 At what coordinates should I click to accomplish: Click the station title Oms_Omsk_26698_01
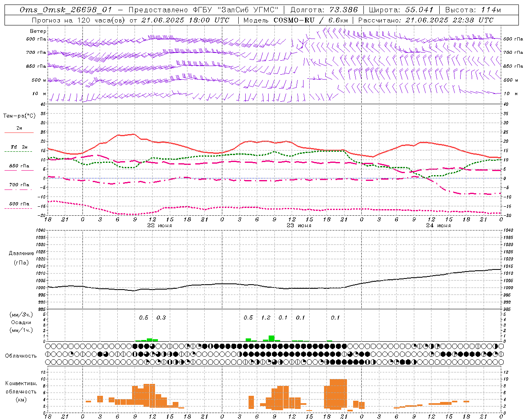[66, 10]
